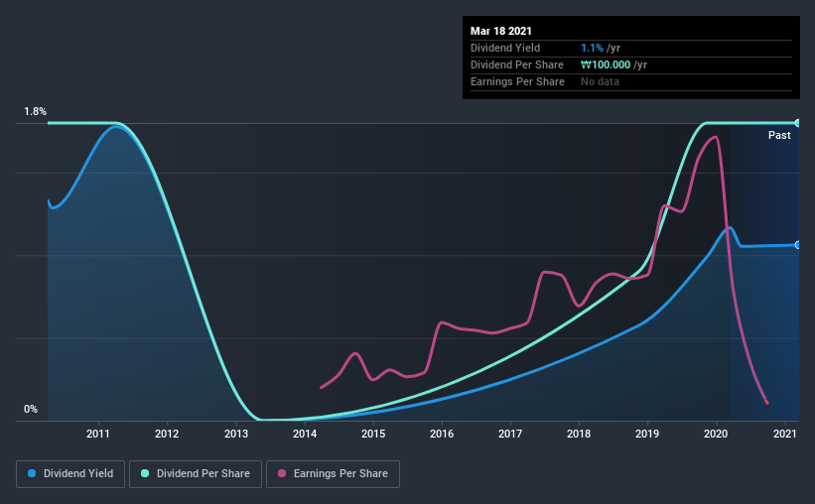Select the Dividend Yield endpoint marker at 2021
The width and height of the screenshot is (815, 504).
[797, 245]
